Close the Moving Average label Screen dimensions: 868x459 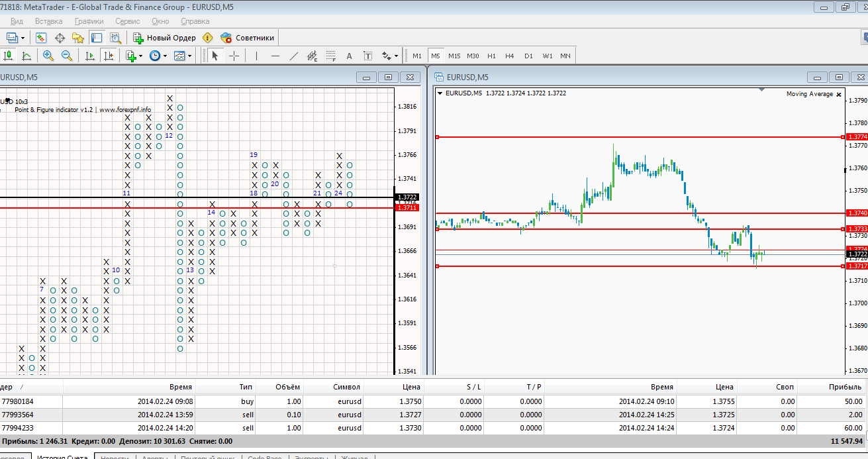point(839,95)
